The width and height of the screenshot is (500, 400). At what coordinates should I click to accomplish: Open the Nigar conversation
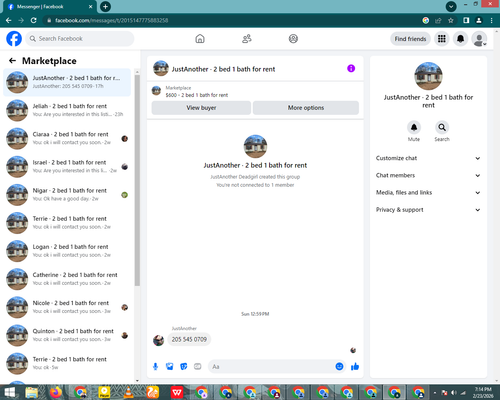pyautogui.click(x=67, y=195)
